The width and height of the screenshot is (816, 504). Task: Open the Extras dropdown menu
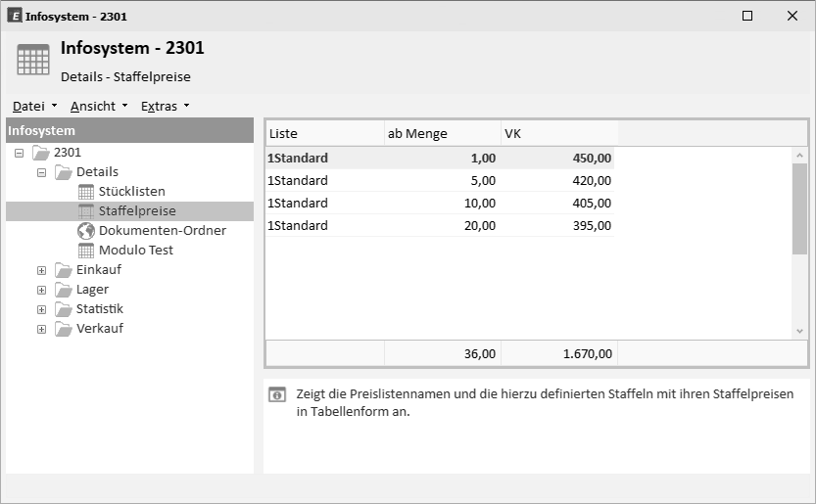click(165, 106)
